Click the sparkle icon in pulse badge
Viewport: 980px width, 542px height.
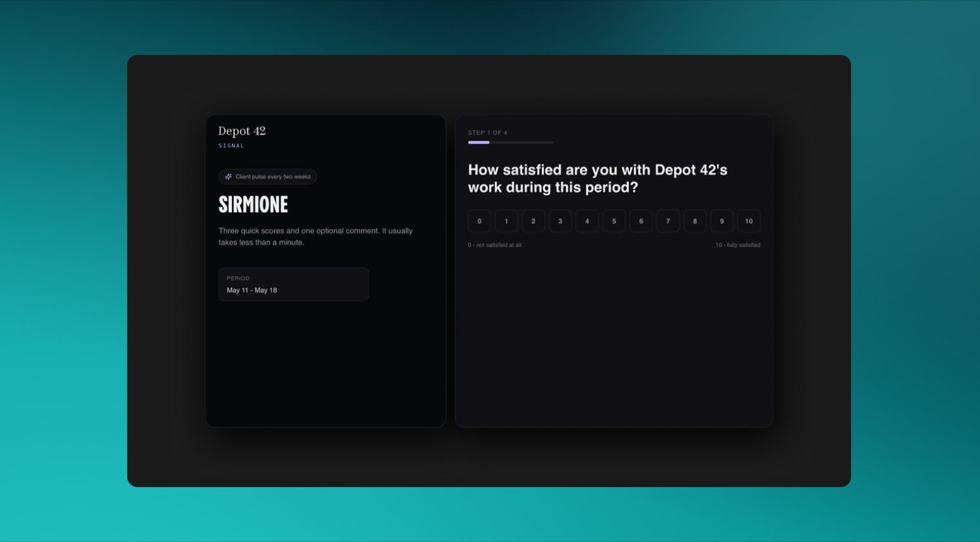point(228,177)
